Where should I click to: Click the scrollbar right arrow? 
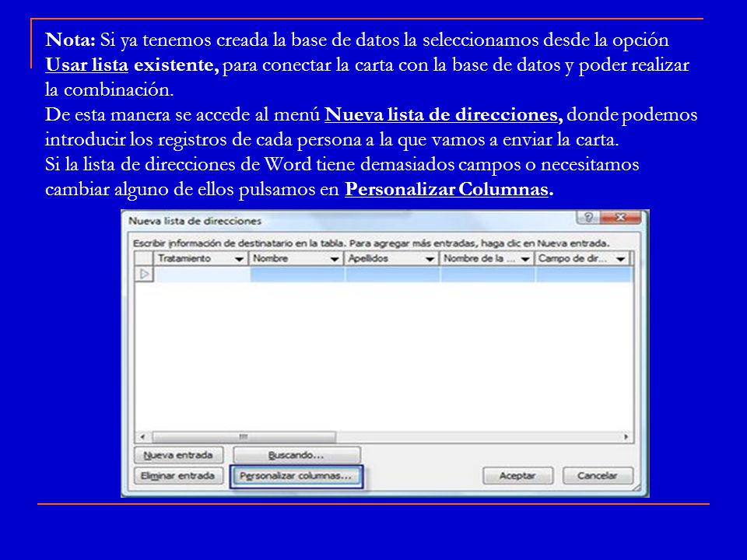coord(626,436)
